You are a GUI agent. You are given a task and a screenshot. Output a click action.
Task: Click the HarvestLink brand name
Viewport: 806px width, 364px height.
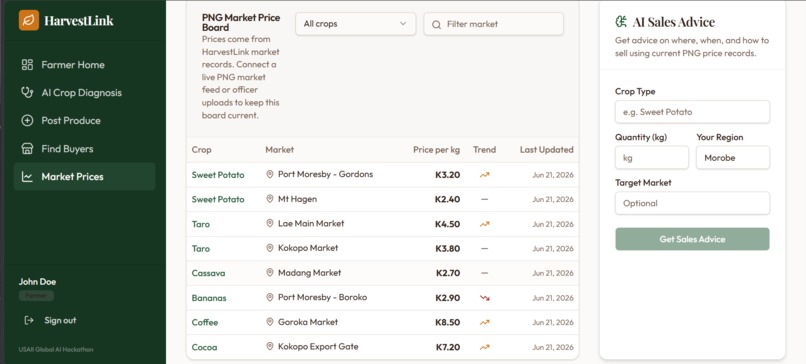pyautogui.click(x=79, y=21)
